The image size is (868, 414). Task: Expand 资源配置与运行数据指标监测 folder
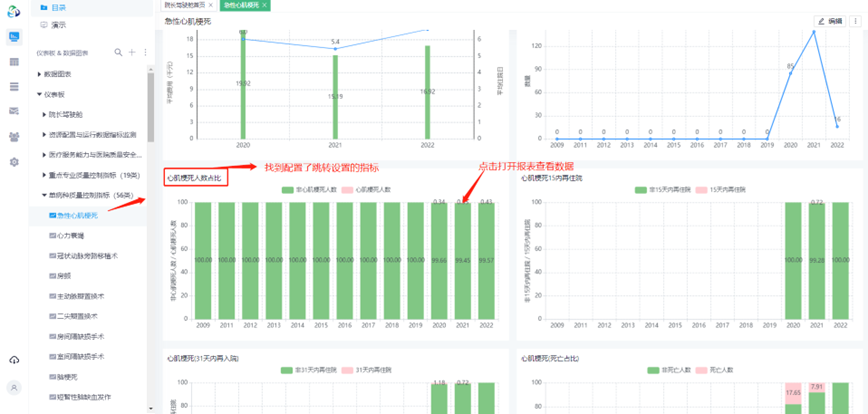45,134
